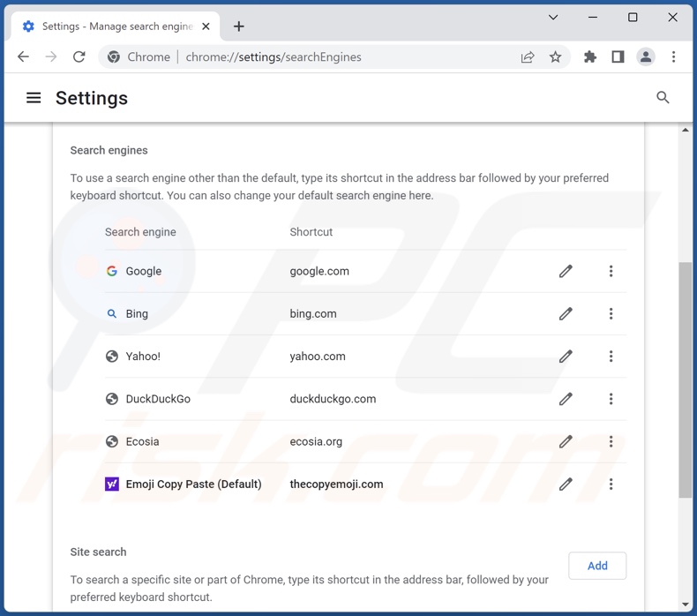Click the Add site search button

tap(597, 566)
